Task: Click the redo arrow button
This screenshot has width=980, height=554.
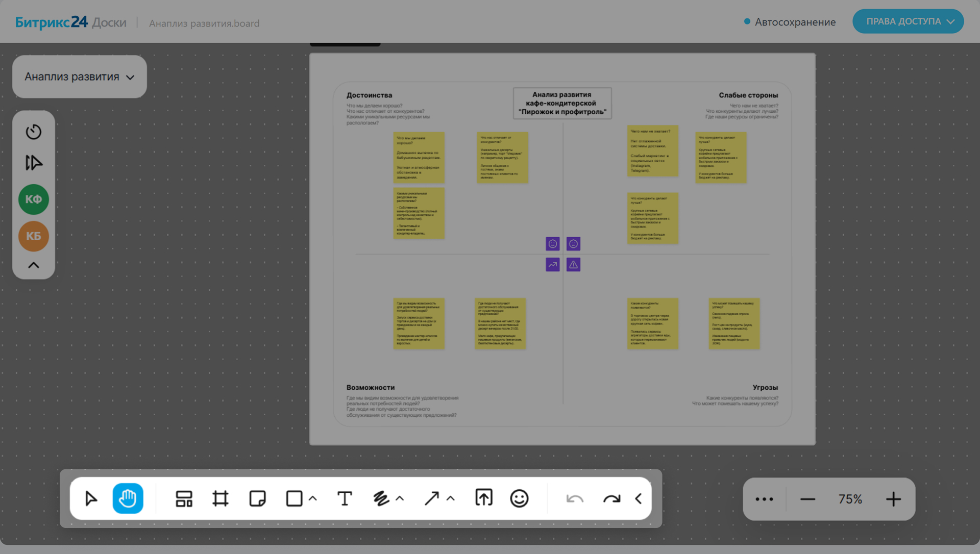Action: [611, 498]
